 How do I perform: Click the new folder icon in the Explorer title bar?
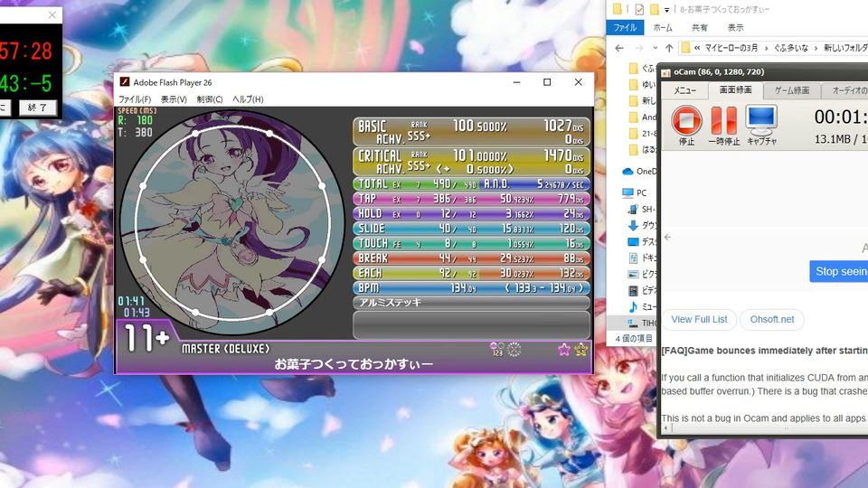(655, 9)
